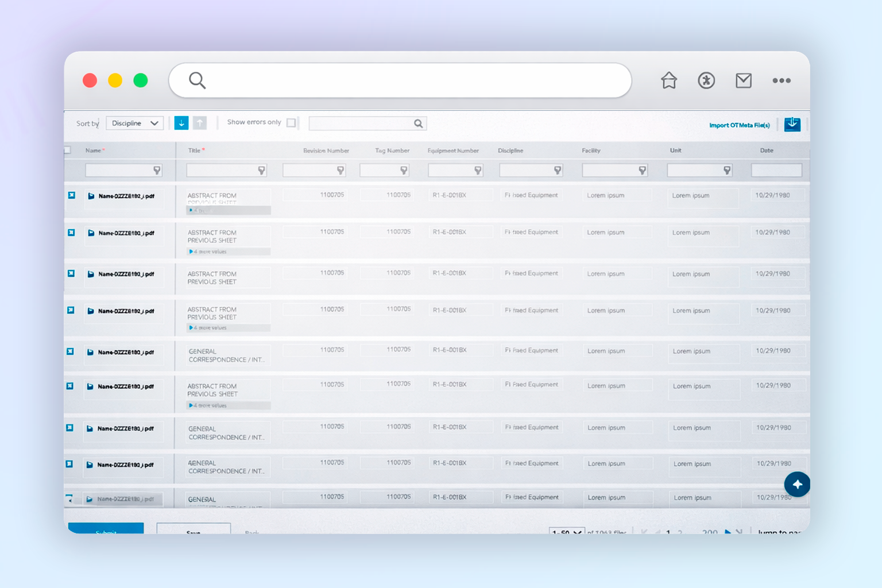
Task: Open the 1-50 page size dropdown
Action: 567,532
